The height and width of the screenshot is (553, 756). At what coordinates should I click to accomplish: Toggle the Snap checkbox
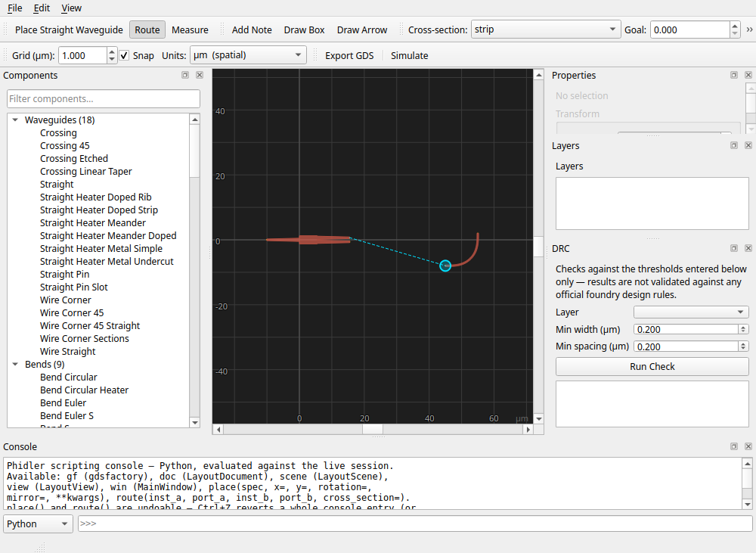pos(125,55)
